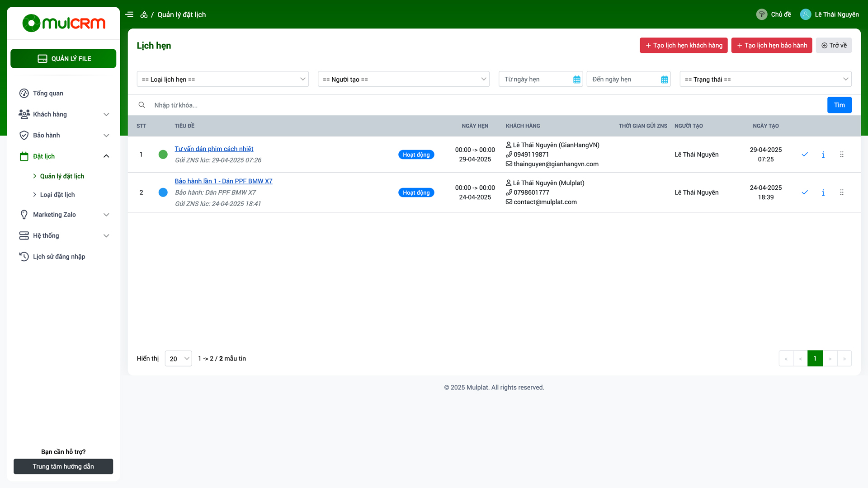This screenshot has width=868, height=488.
Task: Toggle check mark on Tư vấn dán phim row
Action: click(804, 155)
